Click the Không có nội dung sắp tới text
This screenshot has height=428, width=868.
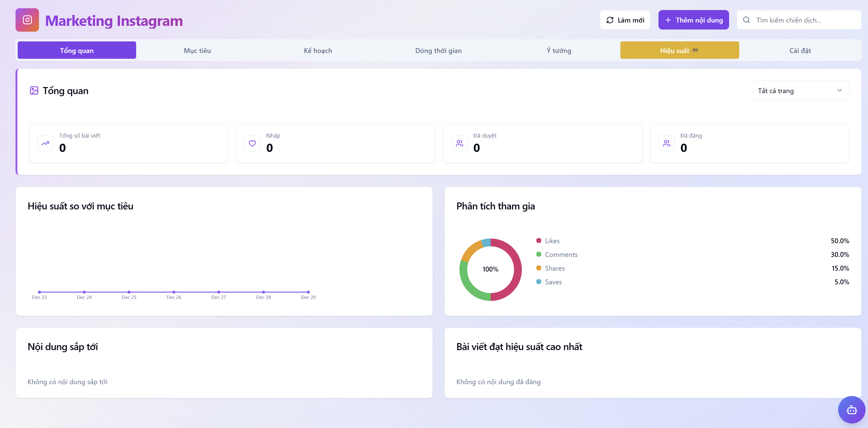67,382
